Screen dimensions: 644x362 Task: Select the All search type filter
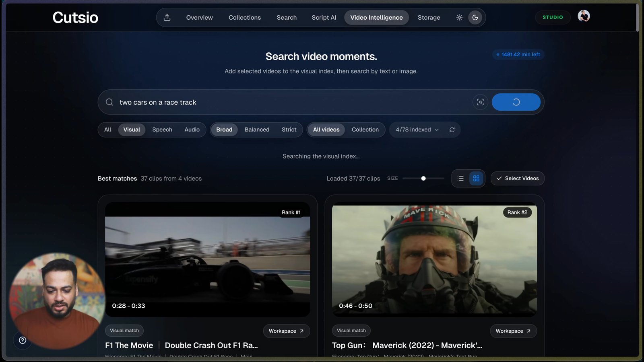(107, 130)
